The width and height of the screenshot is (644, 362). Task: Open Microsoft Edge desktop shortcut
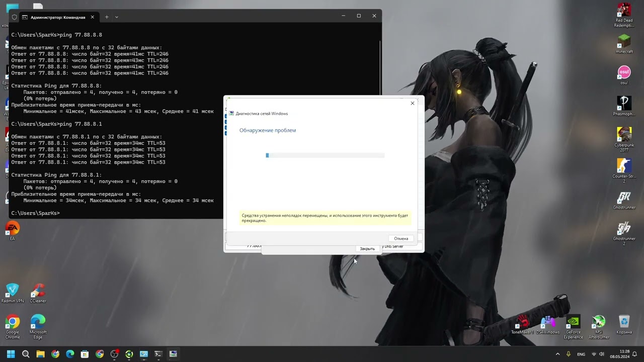[38, 327]
